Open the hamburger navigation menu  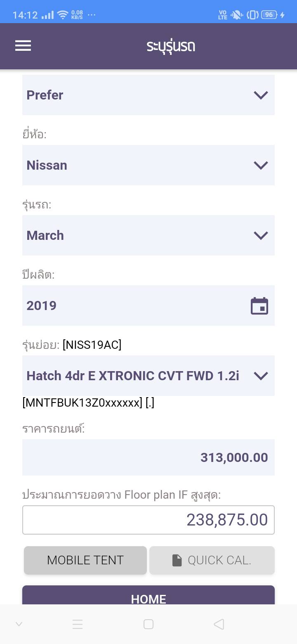pos(23,46)
